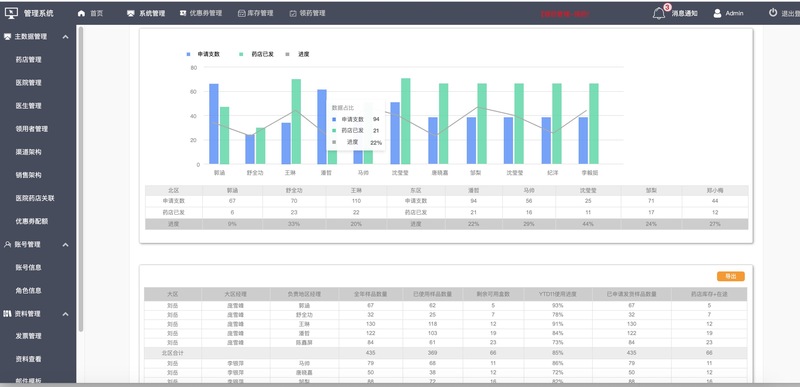The width and height of the screenshot is (800, 387).
Task: Open 医院药店关联 in the sidebar
Action: 35,198
